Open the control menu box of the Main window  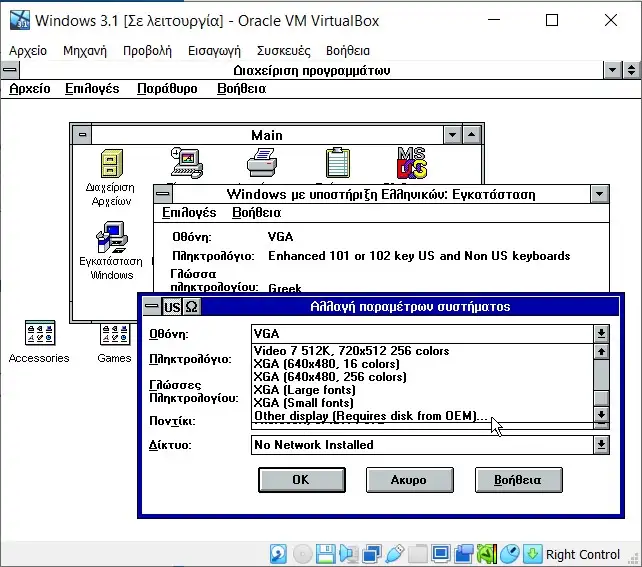(82, 135)
